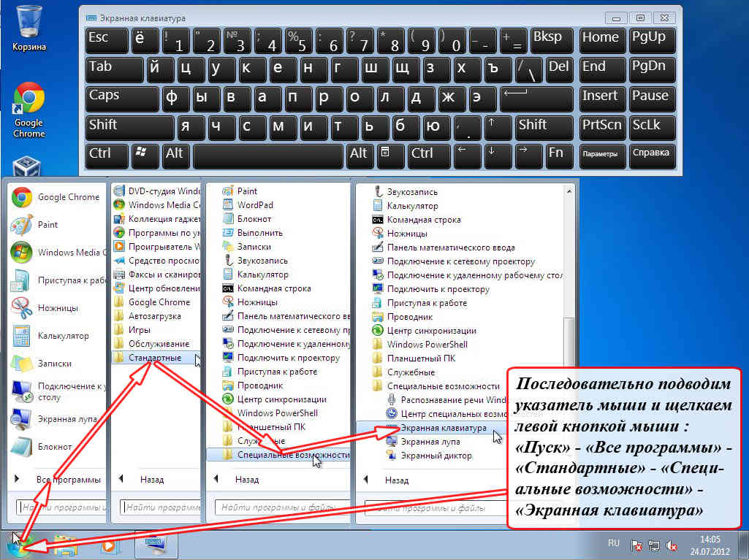Open the Action Center flag in tray
The image size is (749, 560).
pyautogui.click(x=636, y=545)
